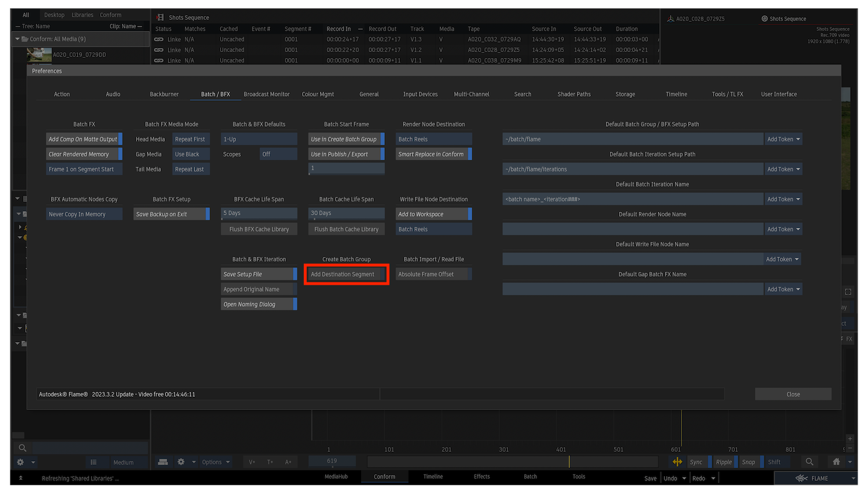Open the timeline Options dropdown
Screen dimensions: 868x497
pos(215,462)
